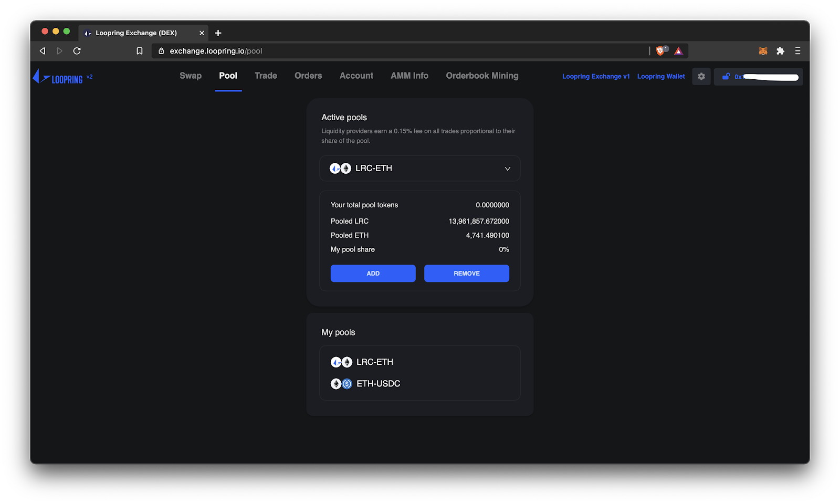
Task: Switch to the Swap tab
Action: (191, 76)
